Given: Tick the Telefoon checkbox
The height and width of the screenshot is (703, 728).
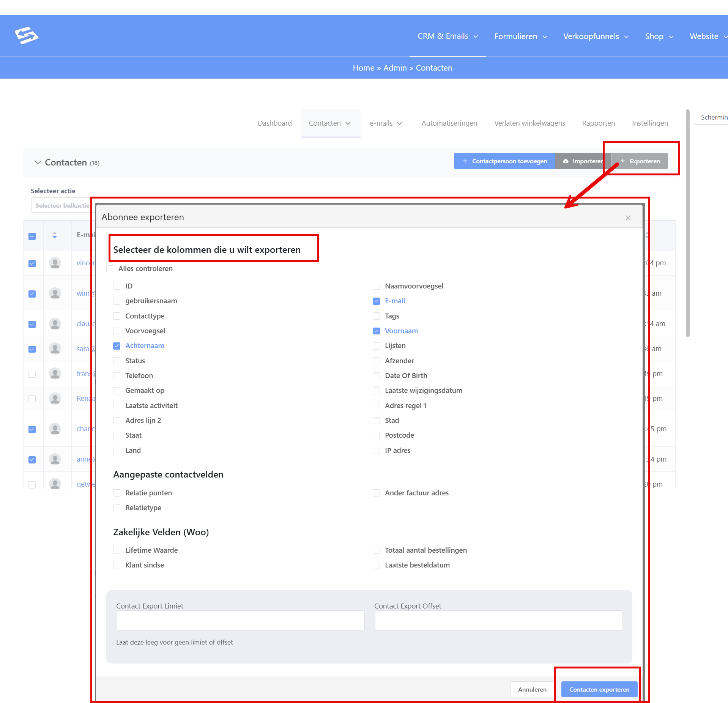Looking at the screenshot, I should coord(117,376).
